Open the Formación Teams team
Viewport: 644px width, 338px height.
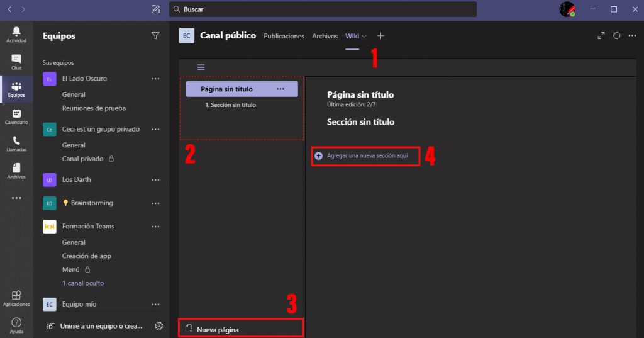(88, 226)
